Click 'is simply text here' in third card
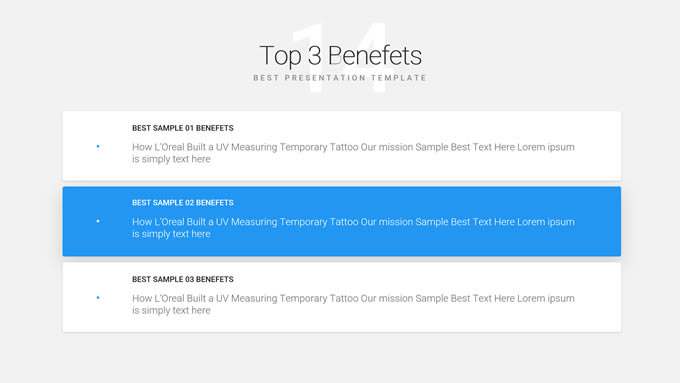 point(171,310)
